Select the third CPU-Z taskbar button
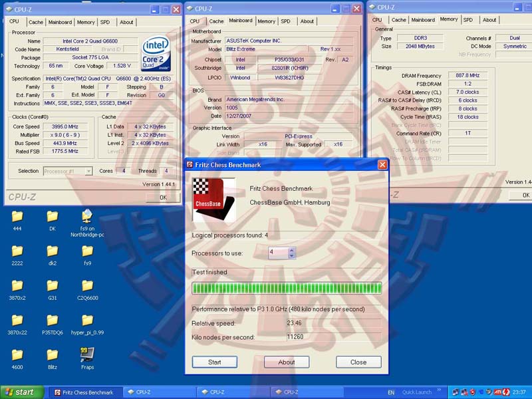The width and height of the screenshot is (532, 399). point(306,392)
